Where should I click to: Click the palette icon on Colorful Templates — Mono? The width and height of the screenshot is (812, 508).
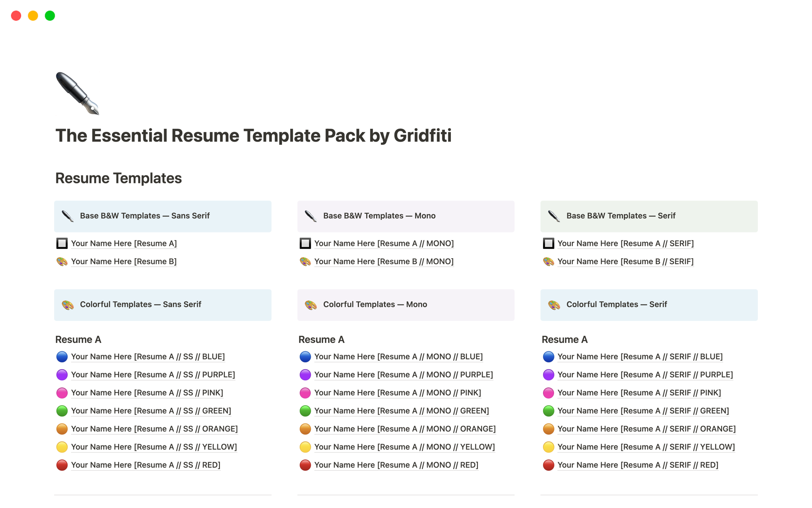pos(311,305)
